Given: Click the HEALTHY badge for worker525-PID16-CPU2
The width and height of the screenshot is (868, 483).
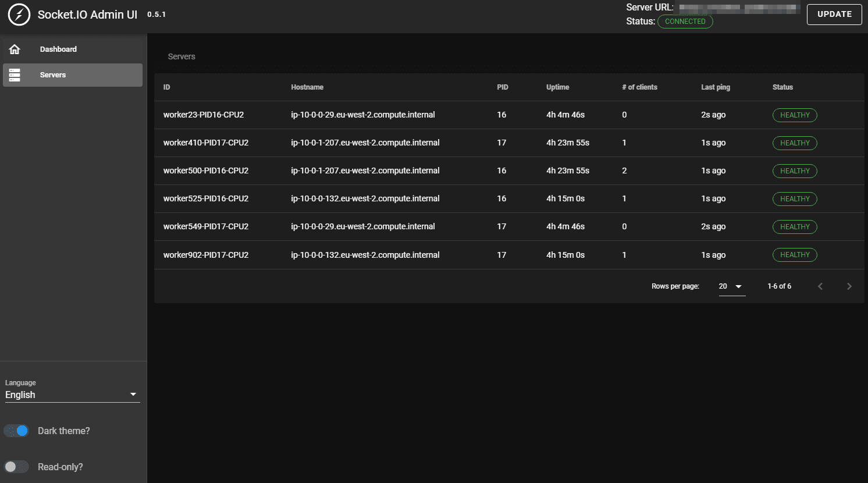Looking at the screenshot, I should click(795, 198).
